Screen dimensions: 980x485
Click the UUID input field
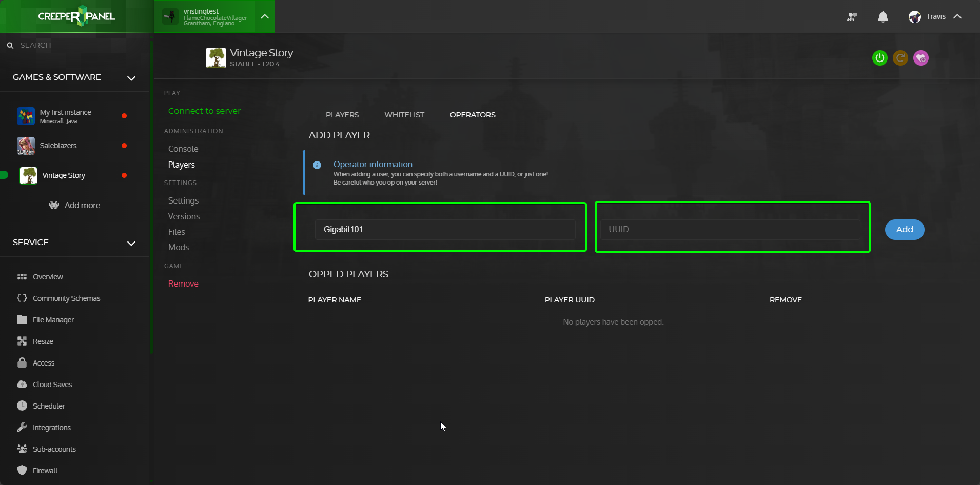pyautogui.click(x=730, y=229)
